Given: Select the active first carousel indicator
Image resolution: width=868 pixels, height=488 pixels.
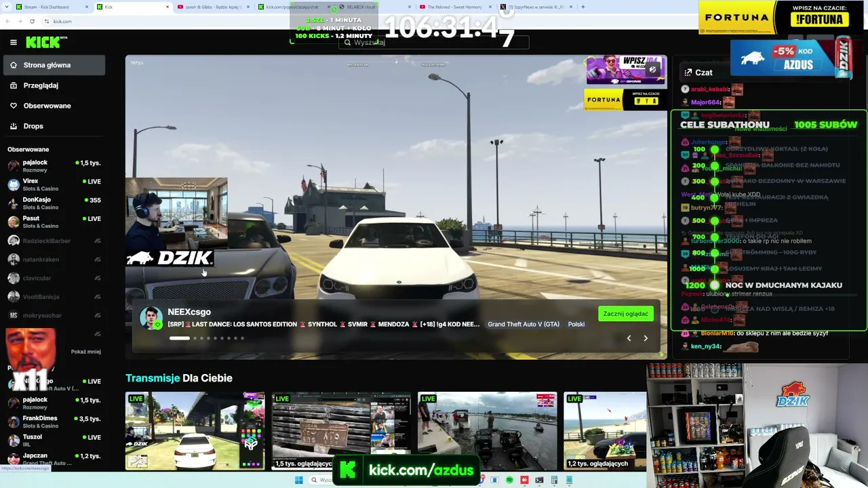Looking at the screenshot, I should tap(179, 338).
